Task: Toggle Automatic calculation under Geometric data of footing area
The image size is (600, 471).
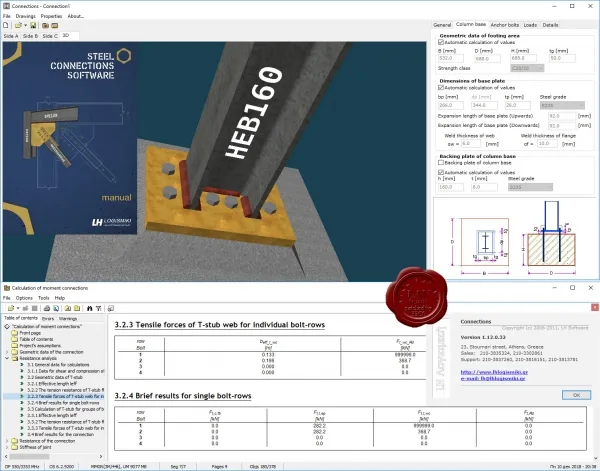Action: pos(441,42)
